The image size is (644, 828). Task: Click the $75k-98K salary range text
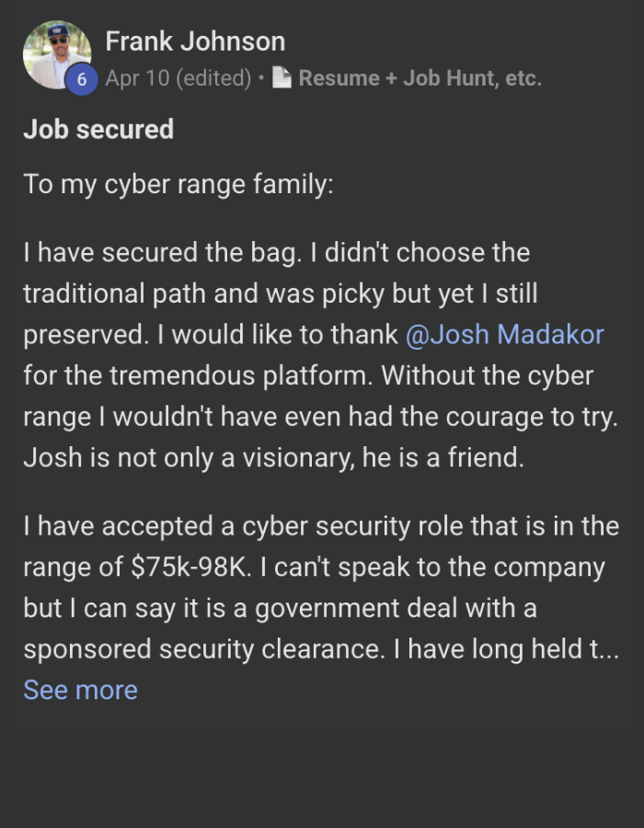[x=190, y=568]
